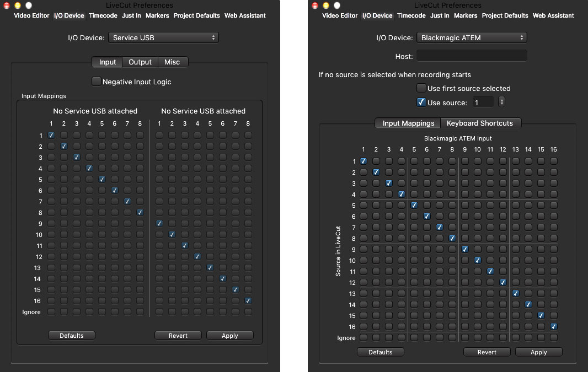Uncheck row 9 column 1 in second Service USB block
Image resolution: width=588 pixels, height=372 pixels.
click(159, 224)
